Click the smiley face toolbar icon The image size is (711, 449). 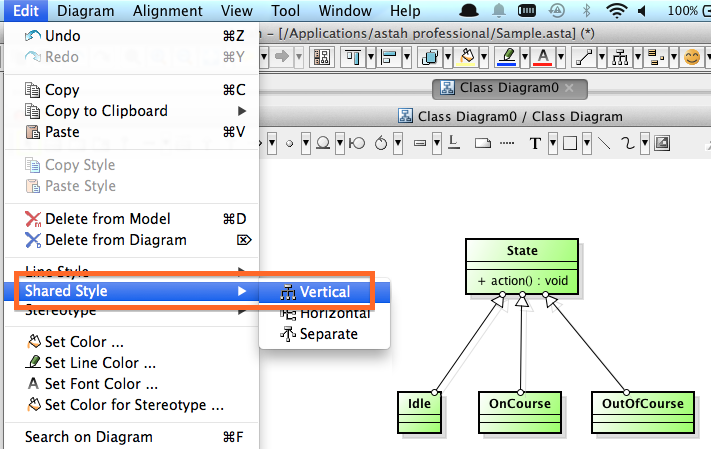pyautogui.click(x=691, y=56)
